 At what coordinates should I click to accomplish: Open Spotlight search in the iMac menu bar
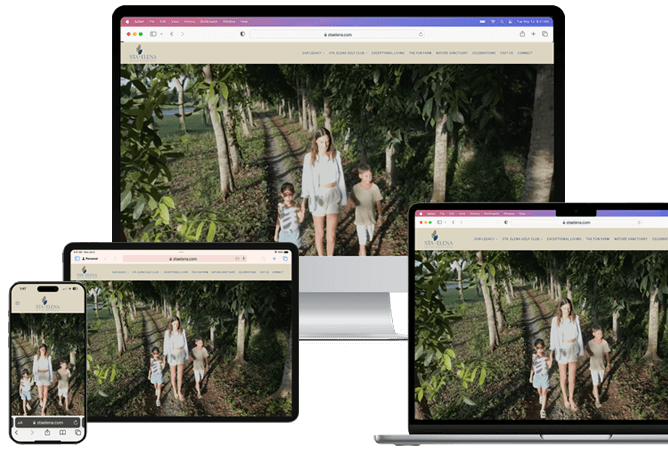click(502, 22)
